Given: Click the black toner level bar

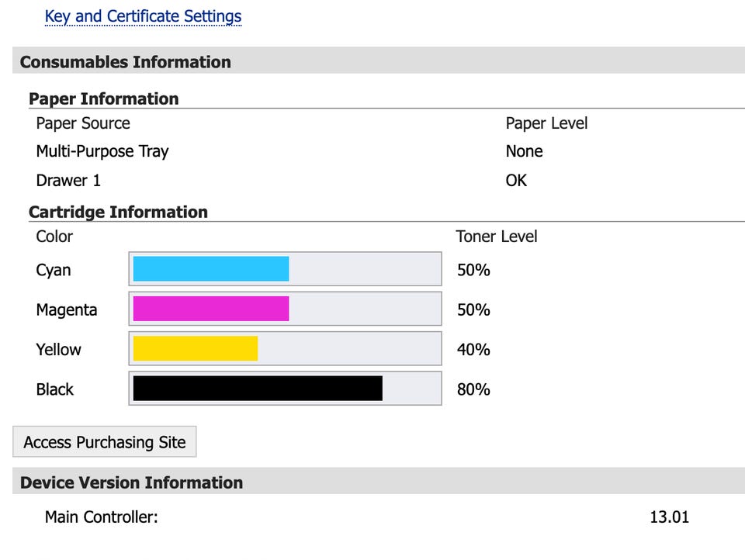Looking at the screenshot, I should coord(285,389).
